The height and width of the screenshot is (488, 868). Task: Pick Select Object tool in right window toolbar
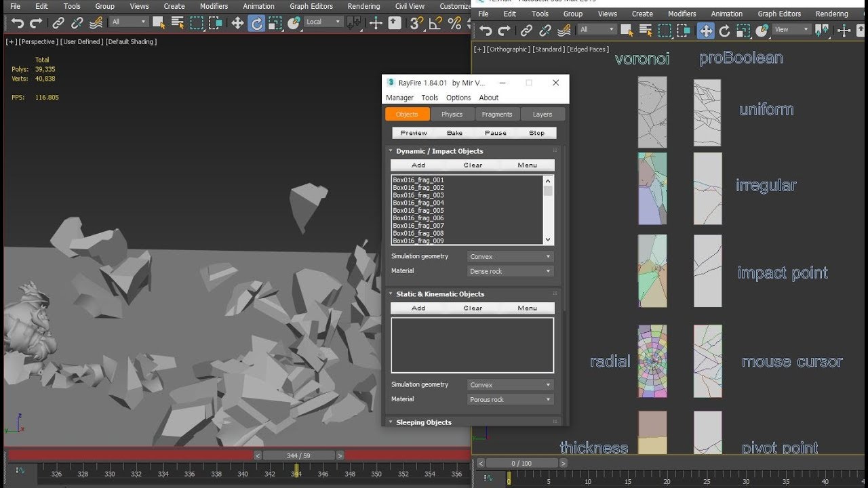pos(627,30)
